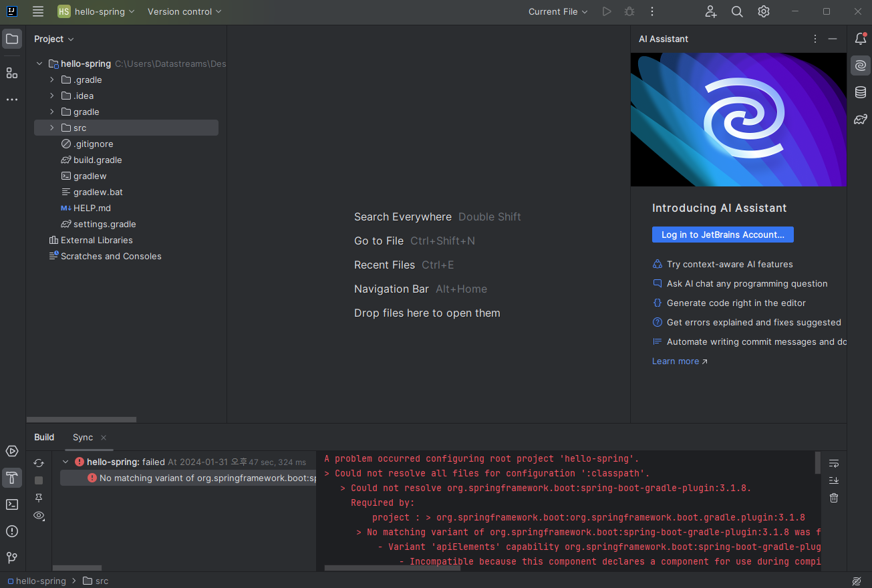Collapse the hello-spring failed build node
Image resolution: width=872 pixels, height=588 pixels.
point(65,462)
